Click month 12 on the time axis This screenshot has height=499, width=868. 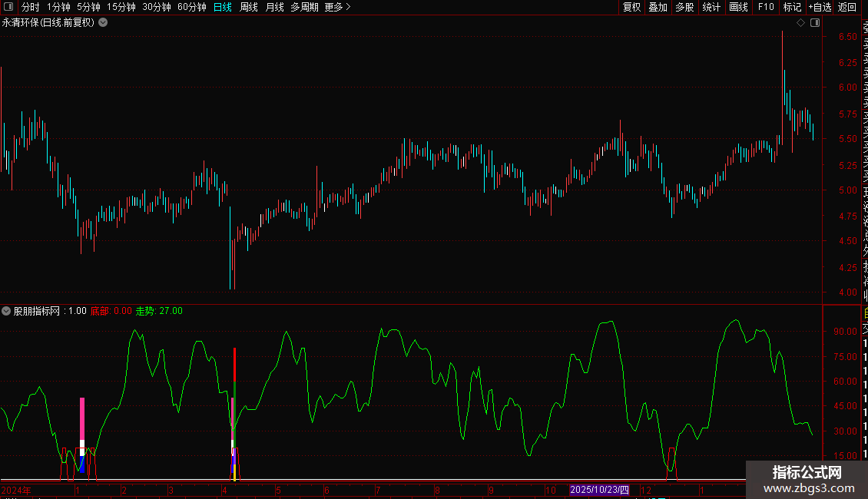646,490
